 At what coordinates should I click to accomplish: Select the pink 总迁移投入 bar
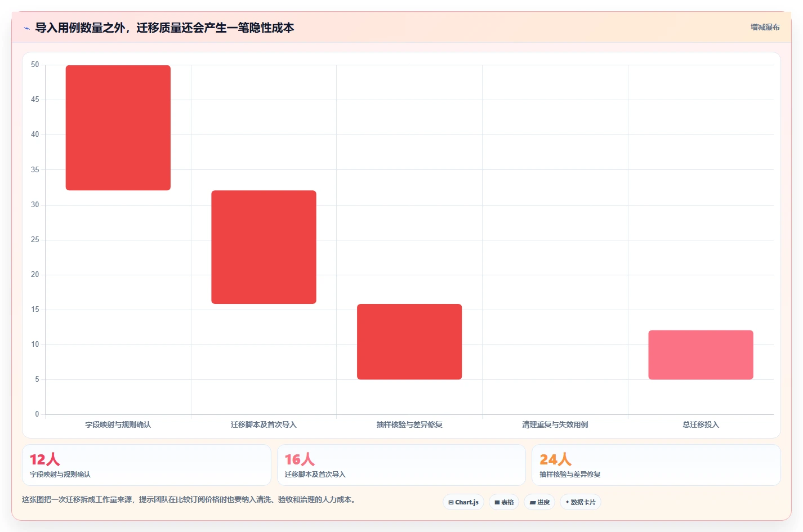click(x=701, y=355)
